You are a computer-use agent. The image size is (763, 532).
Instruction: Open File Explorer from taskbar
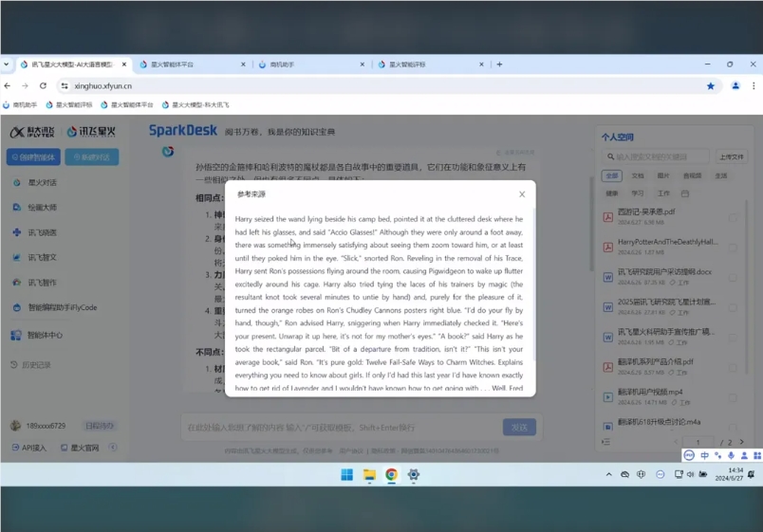click(x=369, y=474)
